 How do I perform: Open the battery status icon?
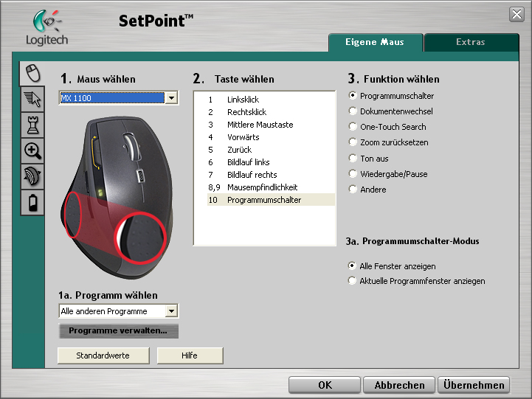tap(32, 202)
